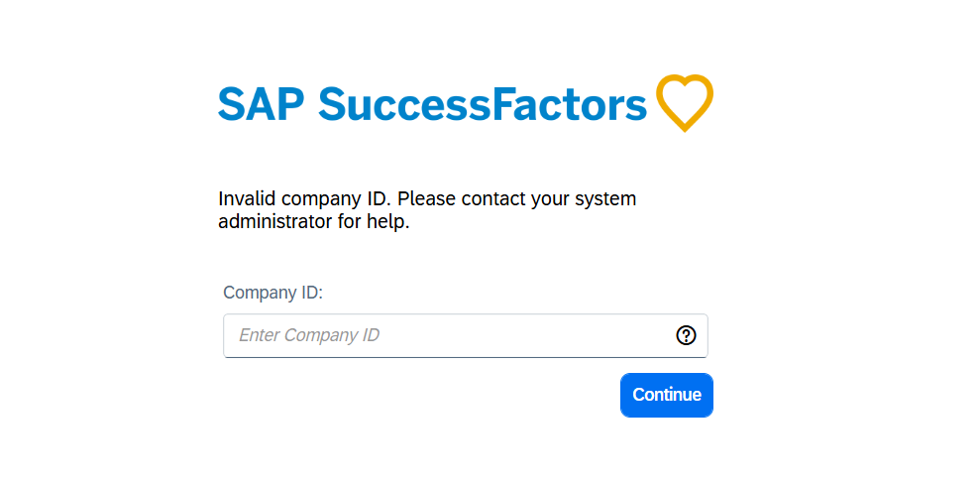Click the Invalid company ID error message
This screenshot has width=980, height=486.
427,210
